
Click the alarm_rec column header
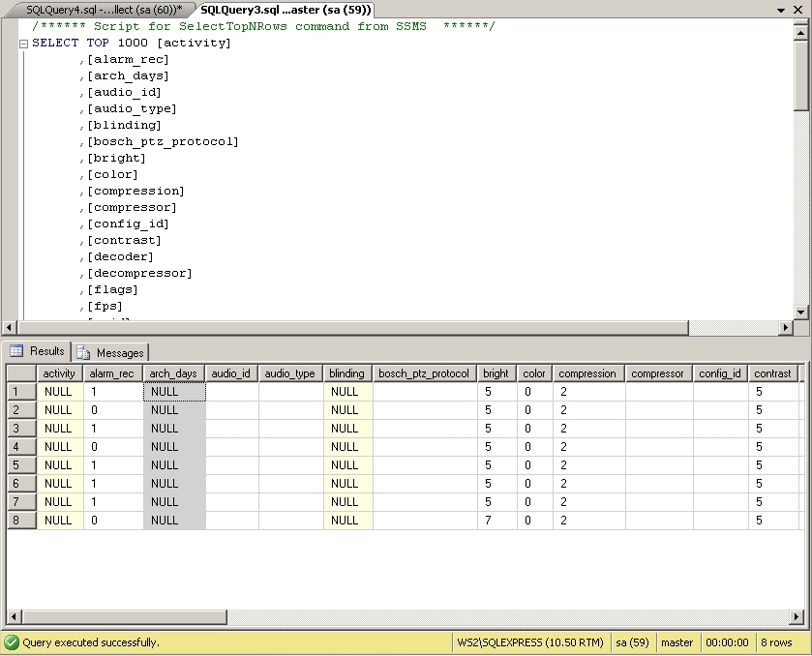(x=111, y=373)
